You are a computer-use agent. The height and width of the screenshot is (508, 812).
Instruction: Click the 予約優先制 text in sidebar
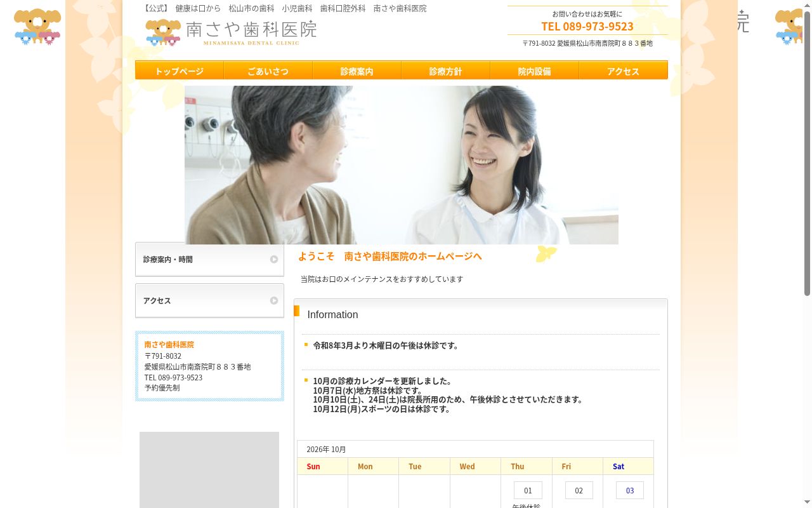click(x=162, y=387)
